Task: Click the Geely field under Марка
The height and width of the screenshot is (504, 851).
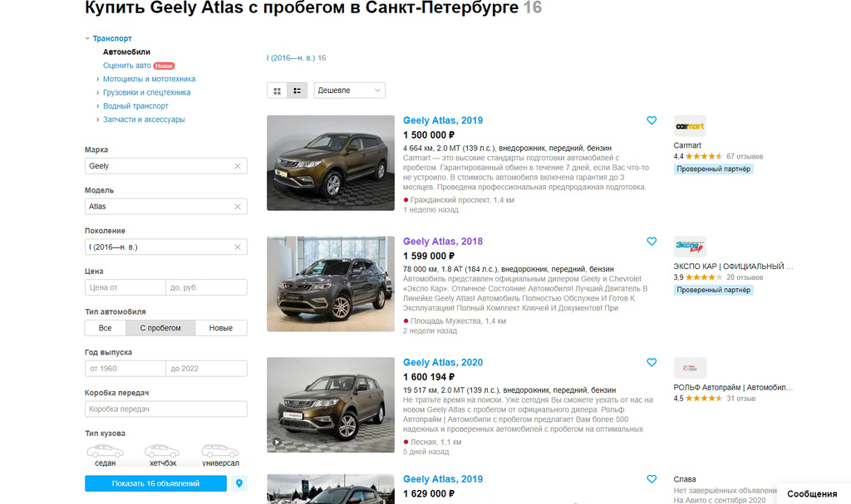Action: coord(166,166)
